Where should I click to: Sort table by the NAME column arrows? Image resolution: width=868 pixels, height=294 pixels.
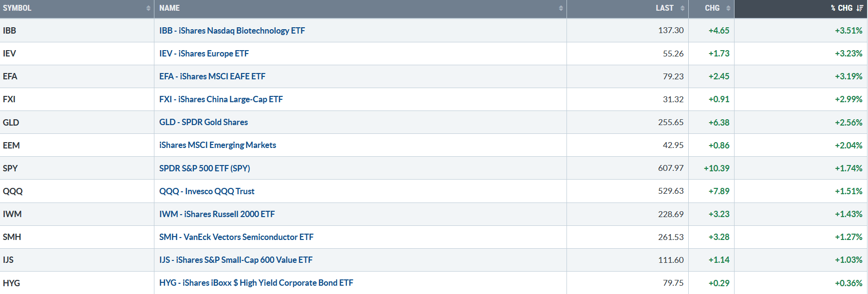click(x=561, y=8)
